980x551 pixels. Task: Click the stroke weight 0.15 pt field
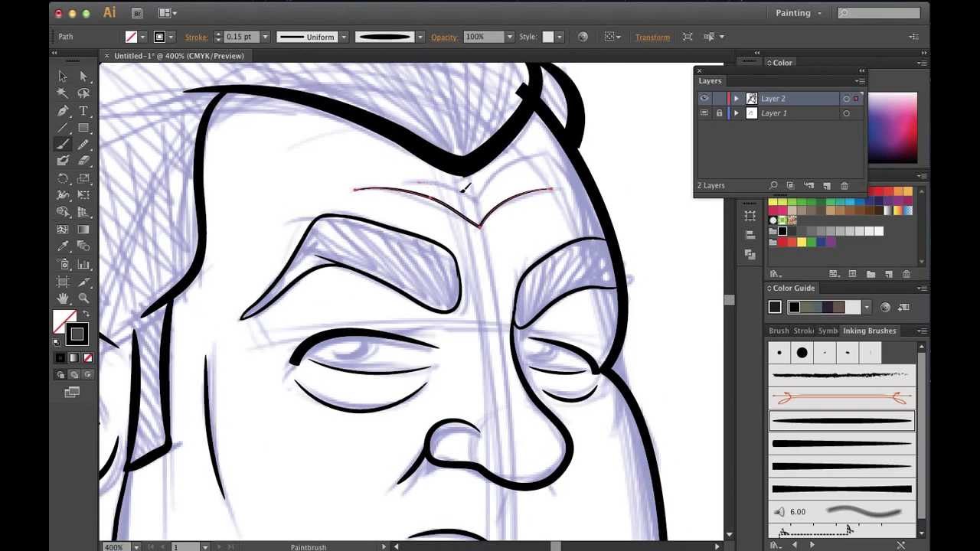click(x=242, y=37)
